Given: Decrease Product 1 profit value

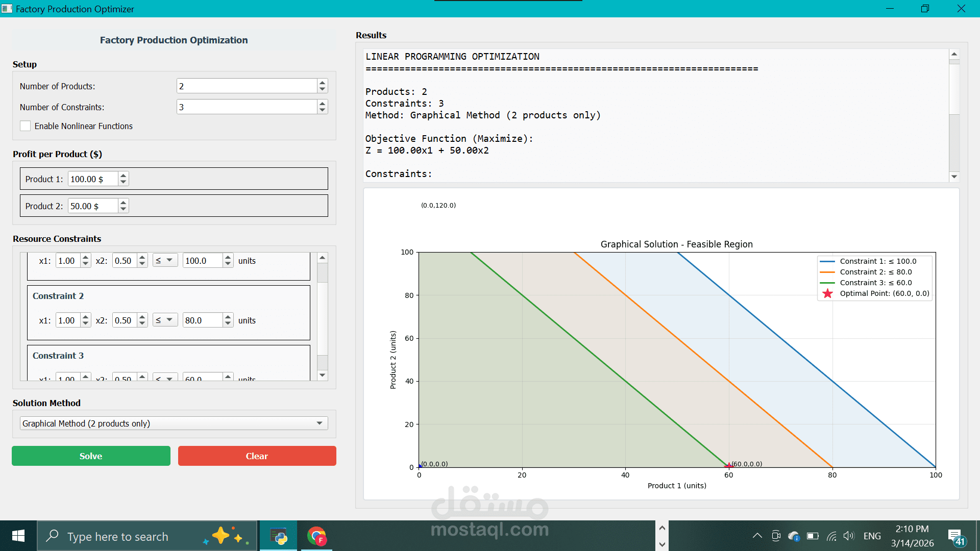Looking at the screenshot, I should coord(123,182).
